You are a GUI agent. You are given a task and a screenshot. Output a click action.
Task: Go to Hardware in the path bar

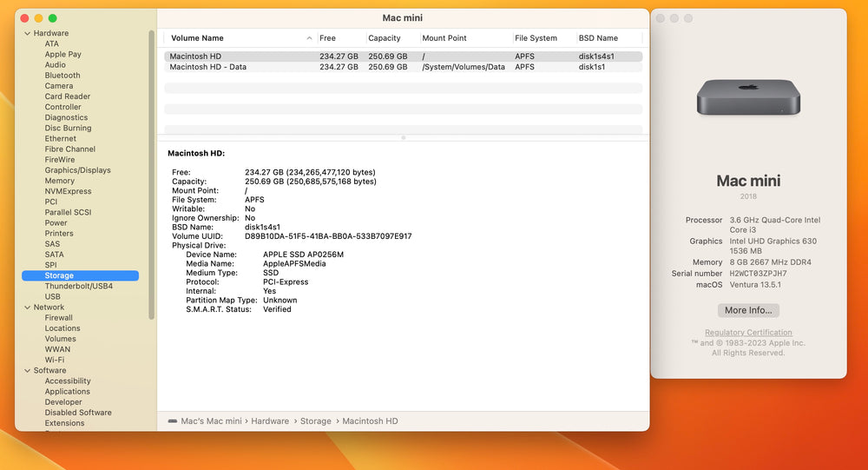[x=270, y=421]
